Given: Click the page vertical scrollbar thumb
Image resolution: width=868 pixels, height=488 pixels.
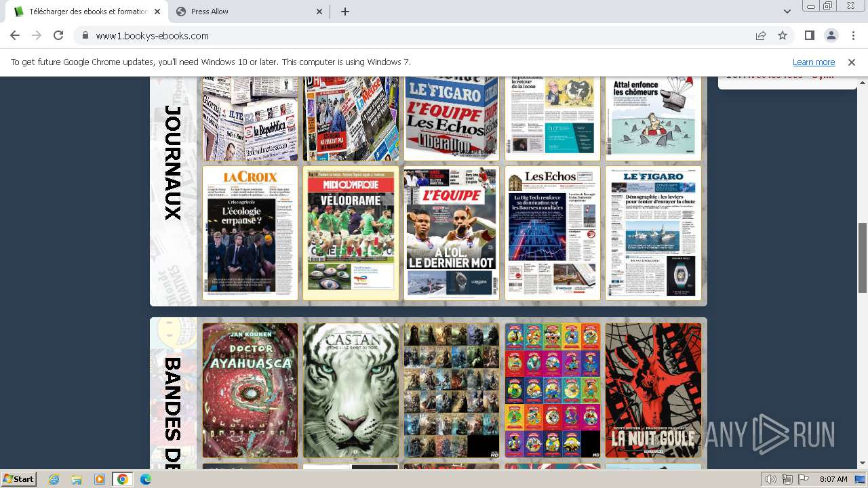Looking at the screenshot, I should (863, 258).
